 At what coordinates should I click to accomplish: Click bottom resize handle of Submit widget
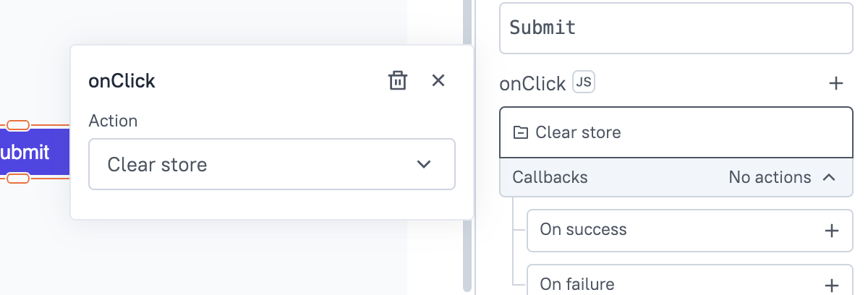pyautogui.click(x=17, y=179)
